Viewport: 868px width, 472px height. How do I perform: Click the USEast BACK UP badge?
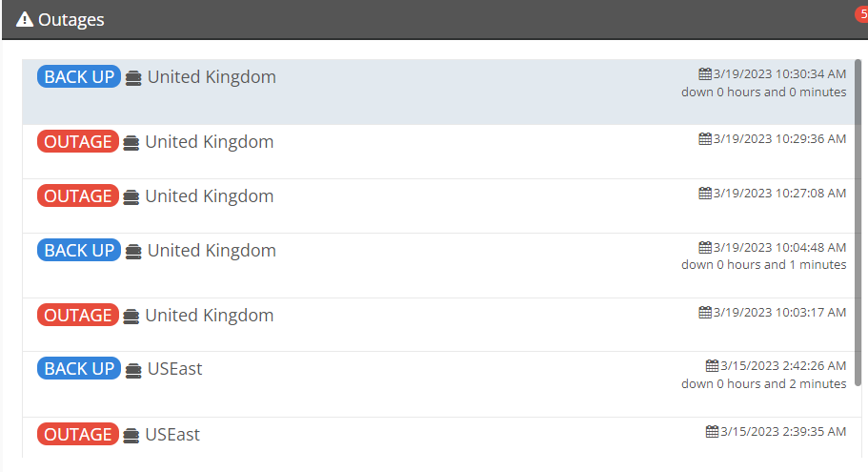point(79,368)
